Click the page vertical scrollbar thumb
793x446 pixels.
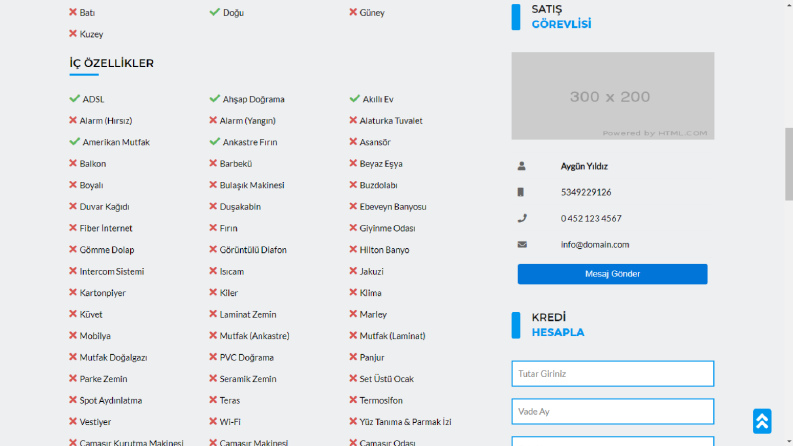click(788, 164)
